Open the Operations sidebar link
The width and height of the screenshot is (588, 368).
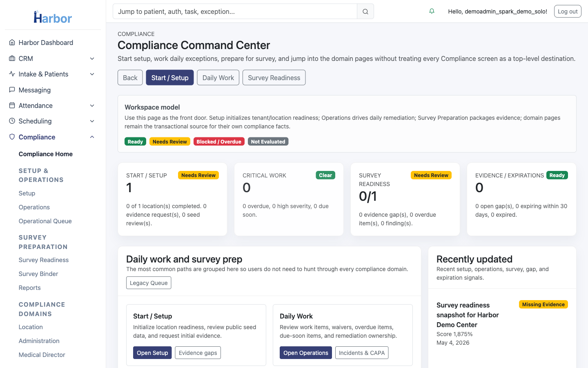coord(34,207)
